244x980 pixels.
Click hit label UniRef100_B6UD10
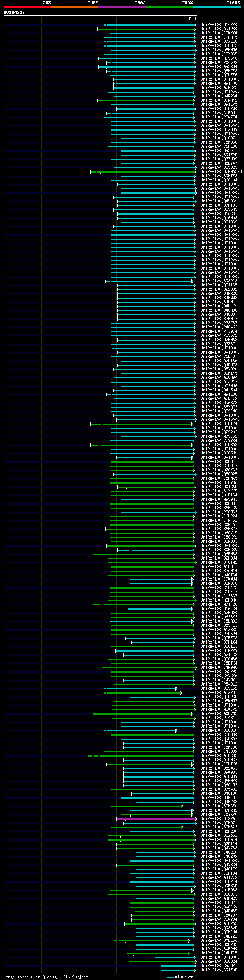219,731
